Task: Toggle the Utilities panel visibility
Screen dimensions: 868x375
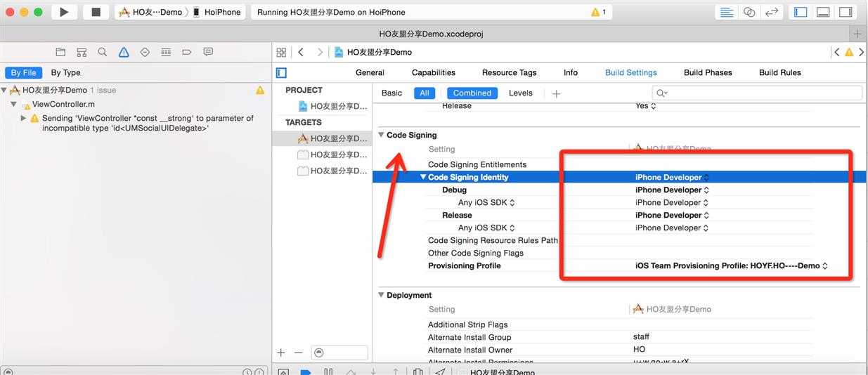Action: [x=846, y=12]
